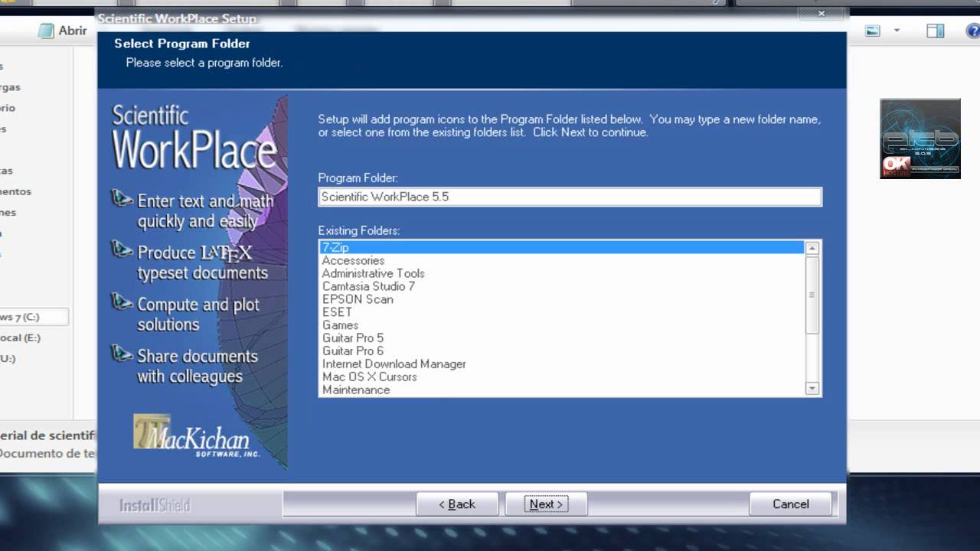This screenshot has height=551, width=980.
Task: Open view options dropdown arrow in Explorer
Action: click(897, 31)
